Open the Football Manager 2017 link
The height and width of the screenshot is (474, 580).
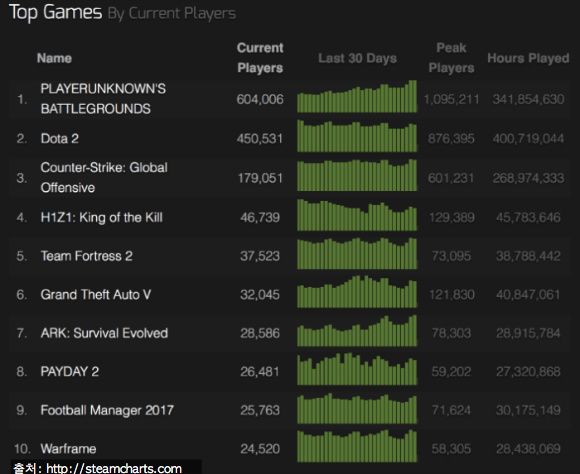[107, 410]
